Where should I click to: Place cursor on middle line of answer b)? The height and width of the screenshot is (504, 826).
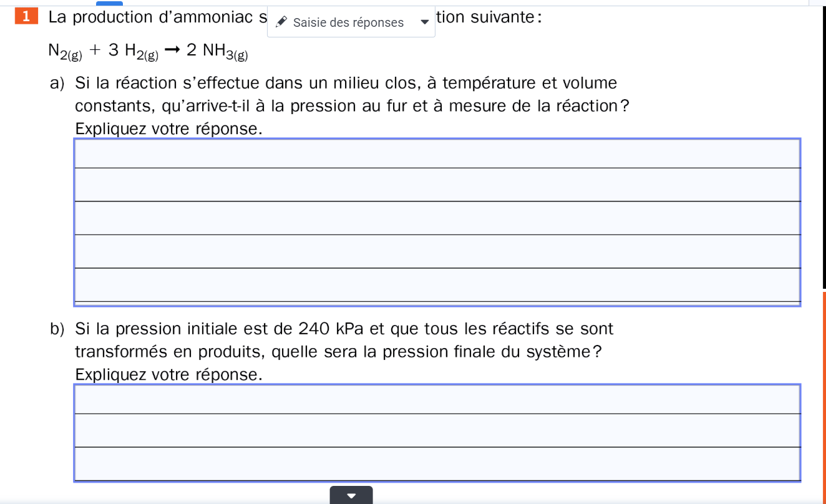437,431
